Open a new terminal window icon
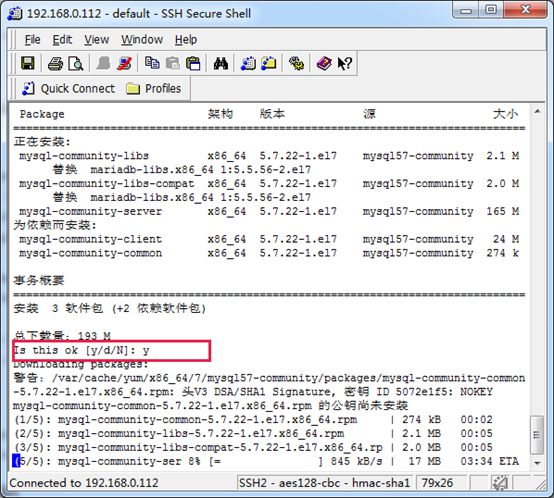The width and height of the screenshot is (554, 498). (248, 64)
